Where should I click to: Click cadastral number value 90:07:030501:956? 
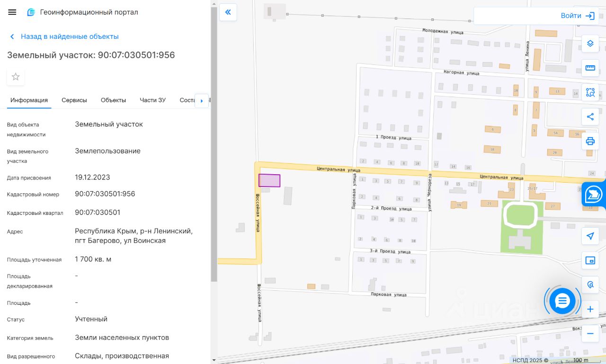pos(105,194)
